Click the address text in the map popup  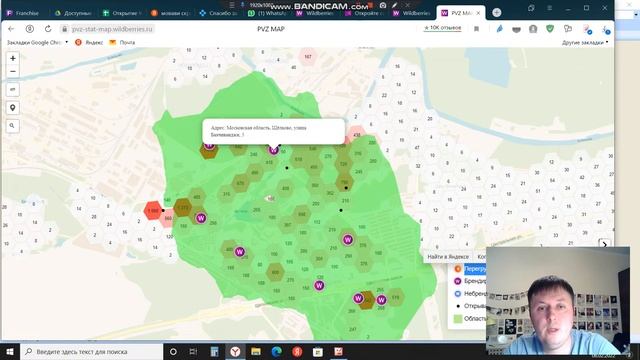[x=258, y=131]
